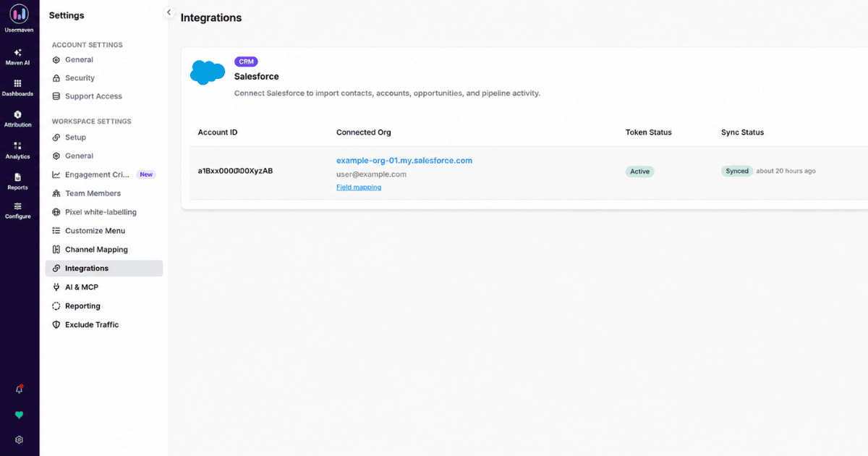This screenshot has height=456, width=868.
Task: Click the notifications bell icon
Action: click(x=20, y=389)
